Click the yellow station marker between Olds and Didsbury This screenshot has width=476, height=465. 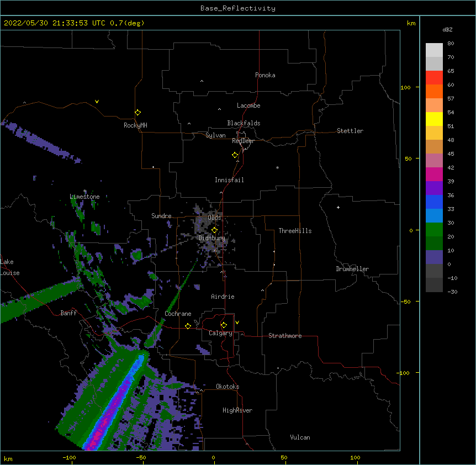[x=214, y=230]
